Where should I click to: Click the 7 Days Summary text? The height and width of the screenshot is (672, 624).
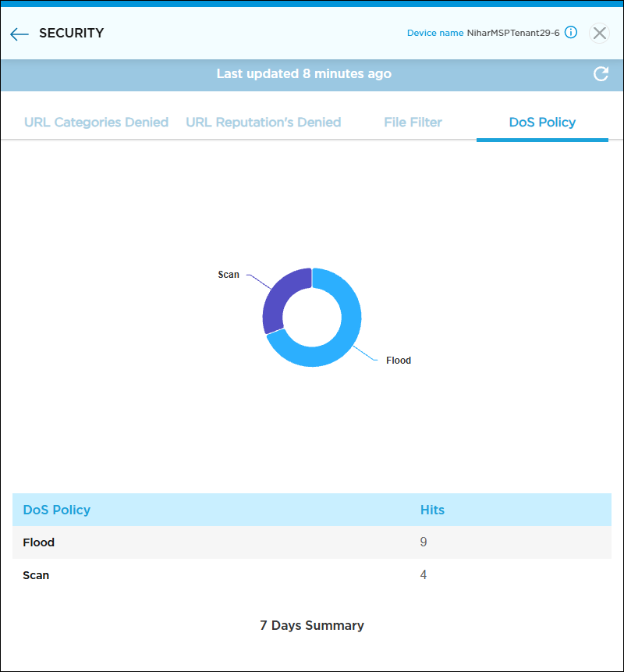pyautogui.click(x=312, y=625)
